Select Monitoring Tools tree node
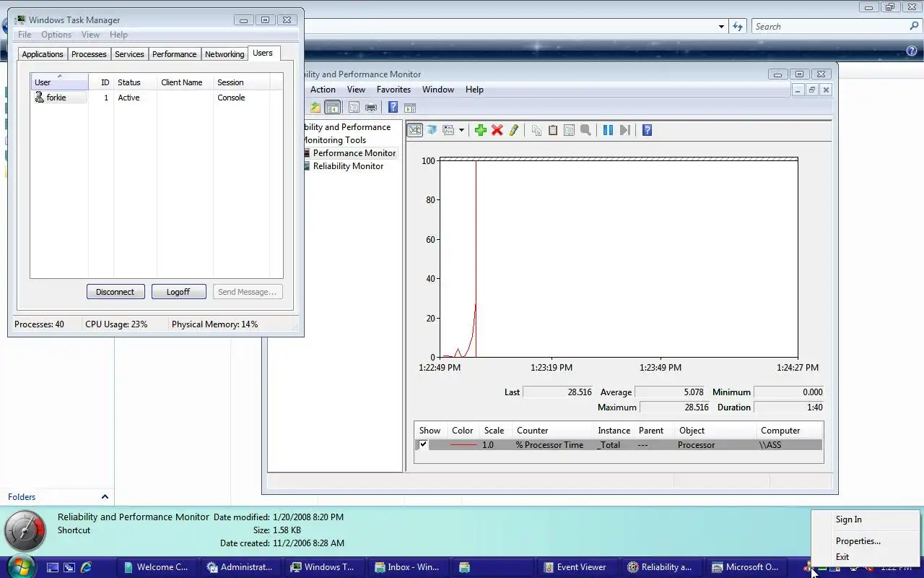The height and width of the screenshot is (578, 924). click(x=335, y=140)
